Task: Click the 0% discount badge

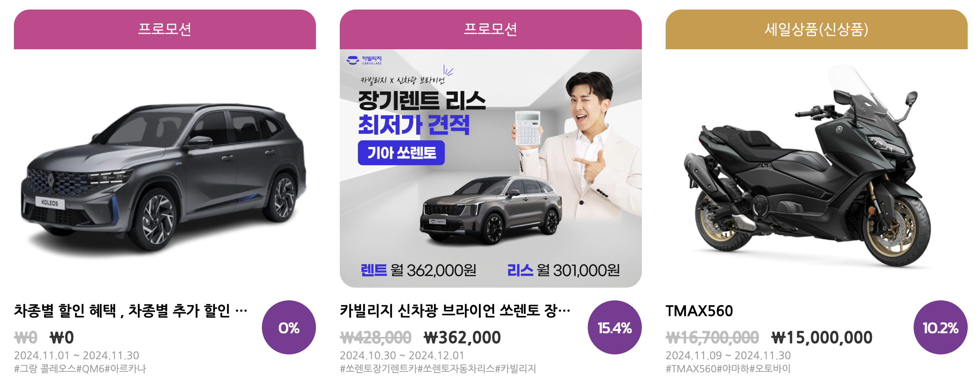Action: (x=289, y=327)
